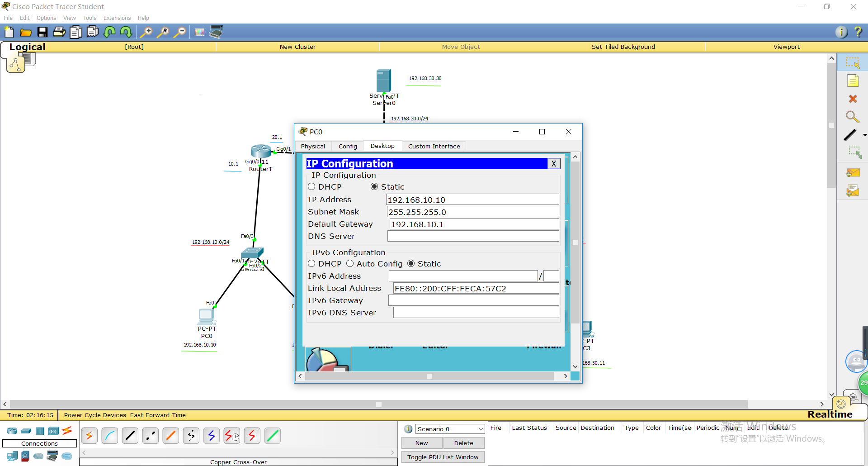Image resolution: width=868 pixels, height=466 pixels.
Task: Click the PC0 dialog horizontal scrollbar thumb
Action: pyautogui.click(x=429, y=376)
